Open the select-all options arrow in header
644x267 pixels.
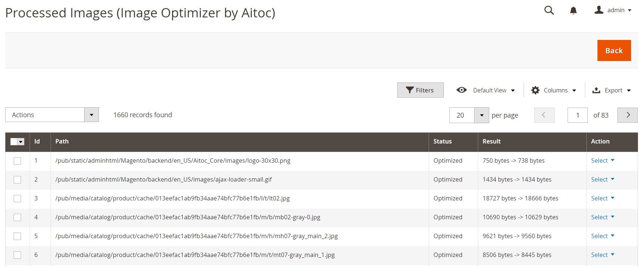click(21, 142)
